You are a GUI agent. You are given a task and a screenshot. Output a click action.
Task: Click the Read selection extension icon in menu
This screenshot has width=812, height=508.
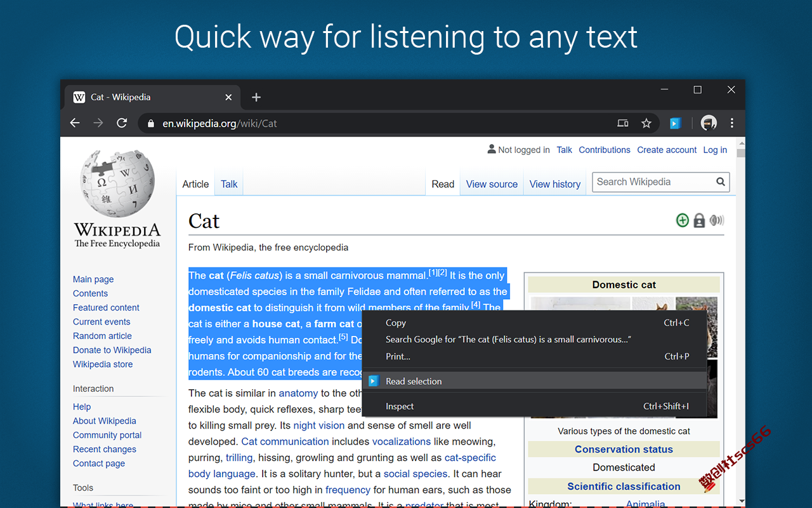coord(374,381)
